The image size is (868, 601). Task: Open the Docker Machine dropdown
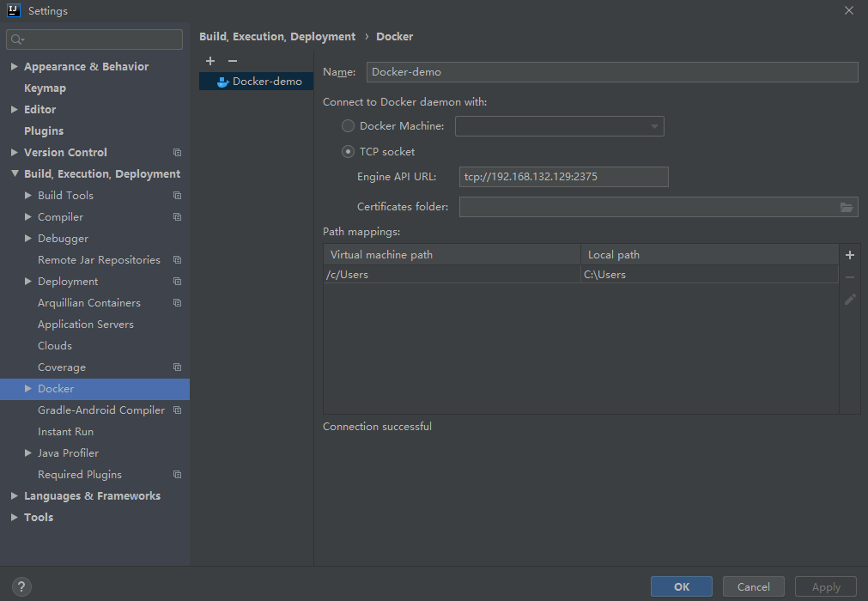point(654,126)
